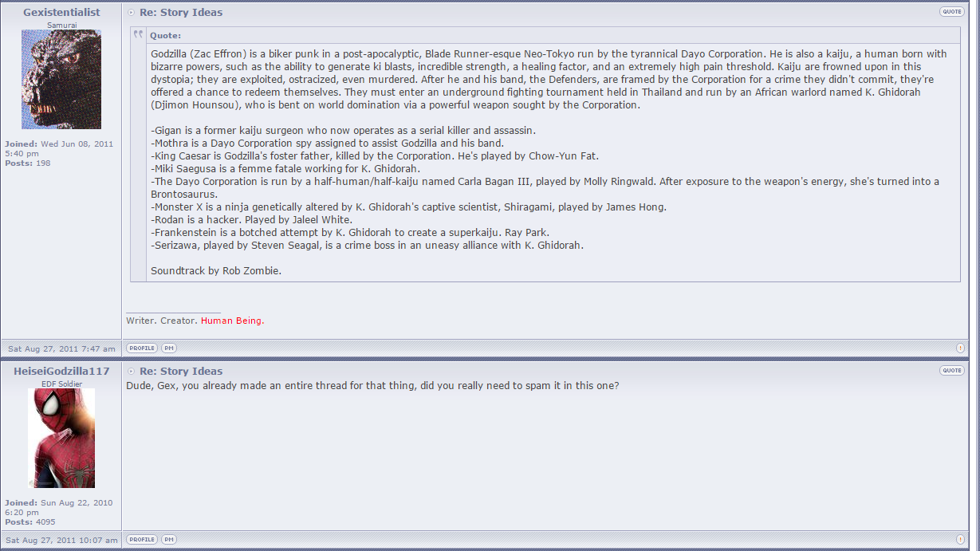Open Gexistentialist's PROFILE button
The width and height of the screenshot is (980, 551).
[142, 348]
